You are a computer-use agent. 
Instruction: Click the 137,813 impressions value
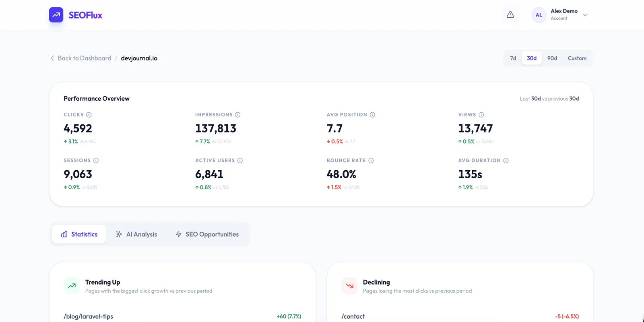[216, 129]
